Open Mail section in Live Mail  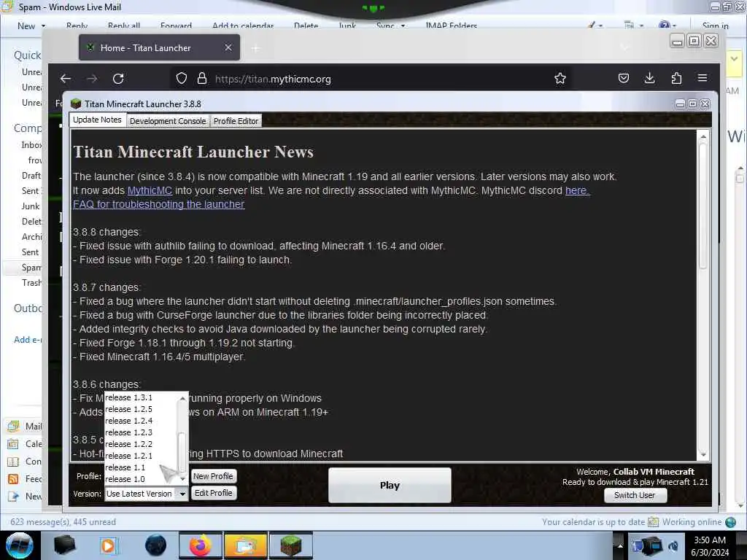click(26, 426)
